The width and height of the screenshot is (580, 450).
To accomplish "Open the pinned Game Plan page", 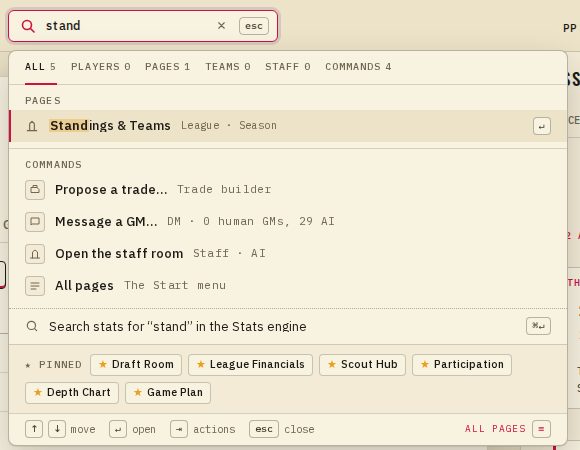I will 168,393.
